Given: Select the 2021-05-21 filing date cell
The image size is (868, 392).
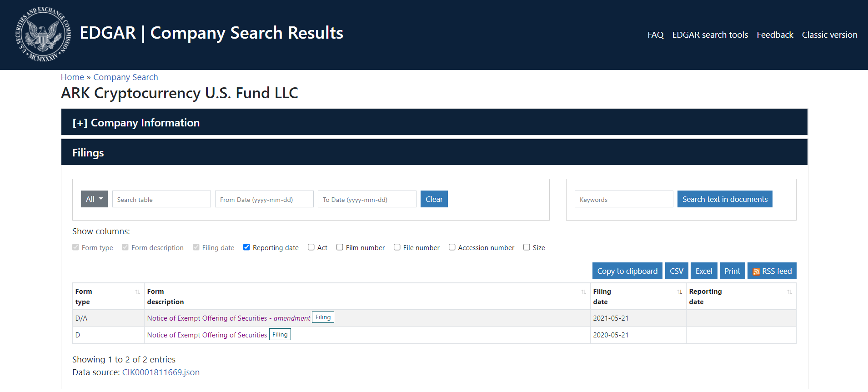Looking at the screenshot, I should click(x=638, y=318).
